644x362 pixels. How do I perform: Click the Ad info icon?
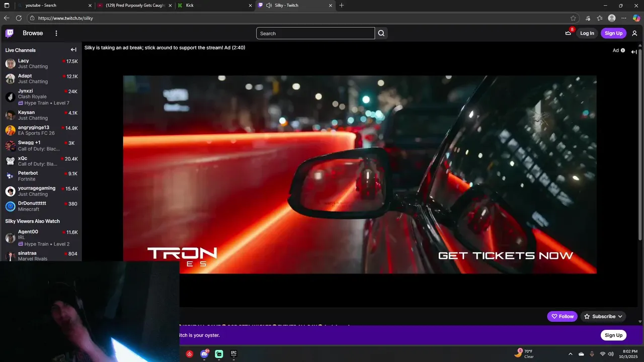(x=623, y=50)
